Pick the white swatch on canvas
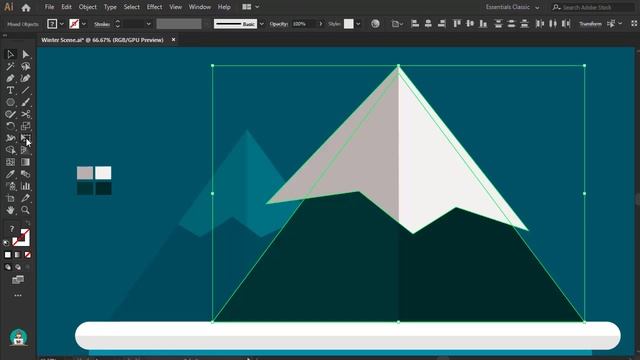The image size is (640, 360). coord(103,173)
